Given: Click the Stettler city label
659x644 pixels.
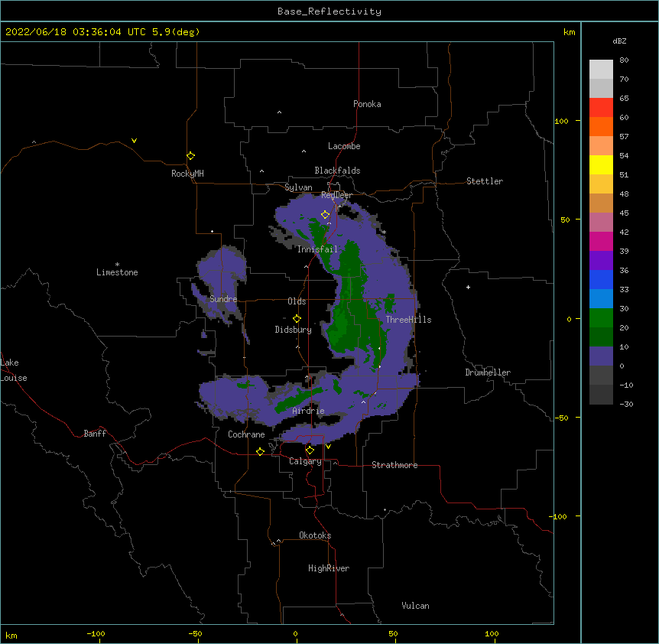Looking at the screenshot, I should tap(485, 181).
